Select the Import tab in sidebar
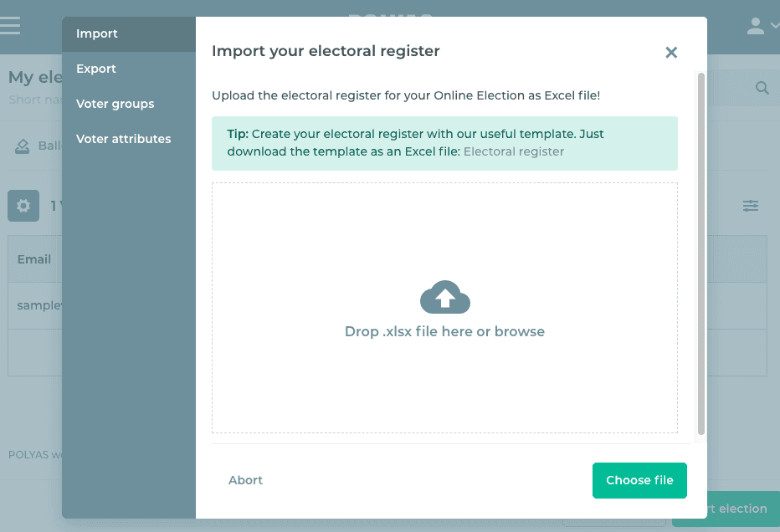Screen dimensions: 780x532 tap(97, 33)
